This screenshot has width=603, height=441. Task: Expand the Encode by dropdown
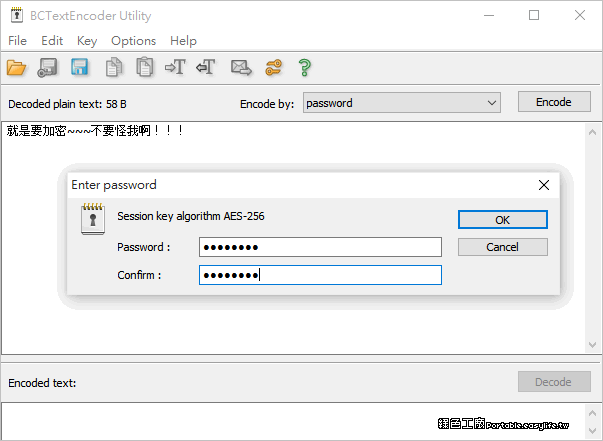tap(491, 103)
